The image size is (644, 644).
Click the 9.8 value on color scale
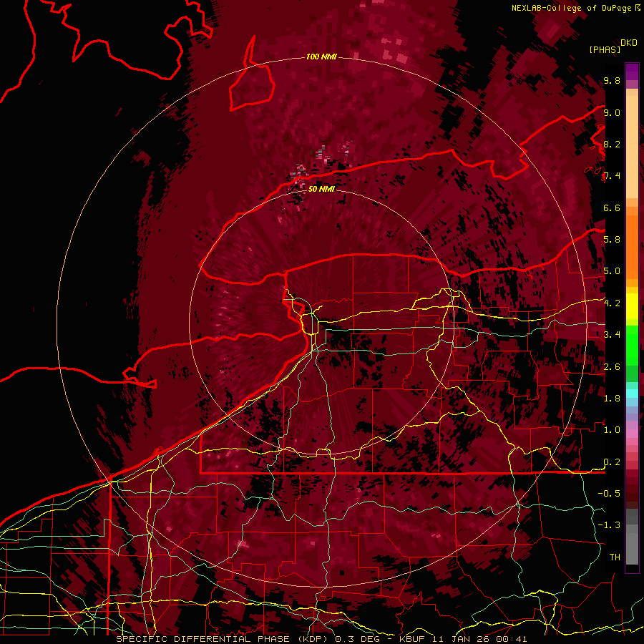click(x=612, y=81)
